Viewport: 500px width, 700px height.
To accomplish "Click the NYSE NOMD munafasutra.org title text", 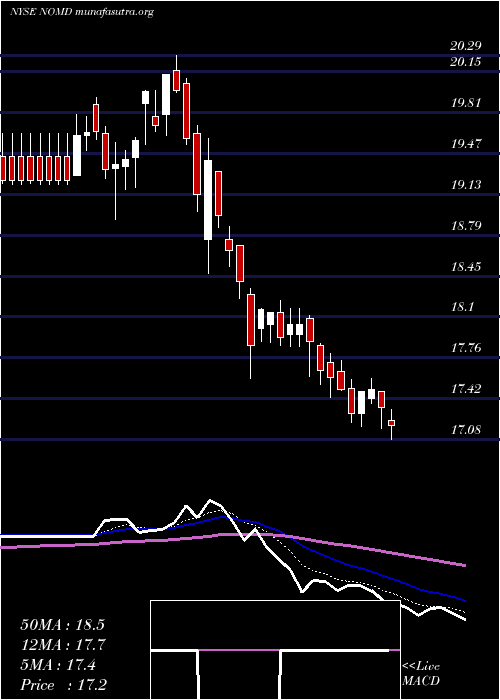I will click(82, 12).
